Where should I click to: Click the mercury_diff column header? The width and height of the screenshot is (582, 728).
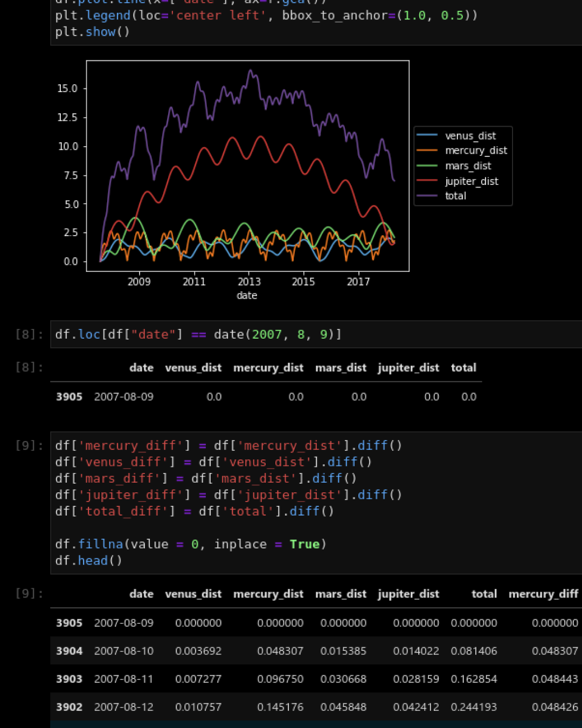(543, 594)
